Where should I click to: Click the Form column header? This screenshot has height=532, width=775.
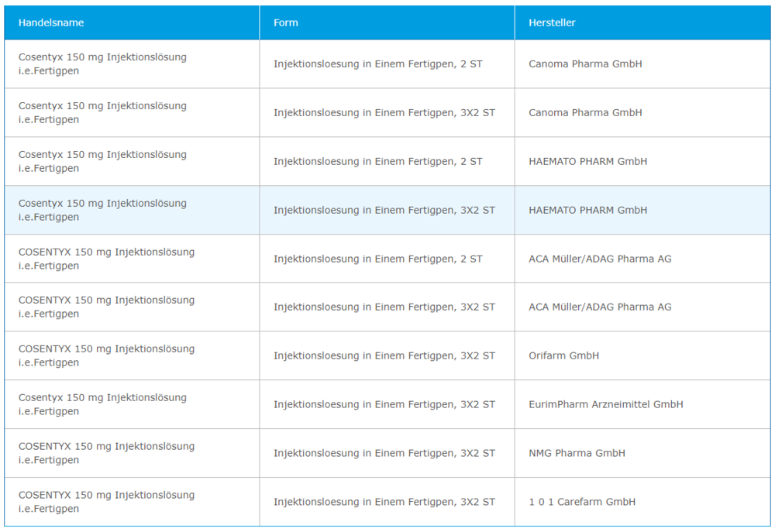(286, 22)
